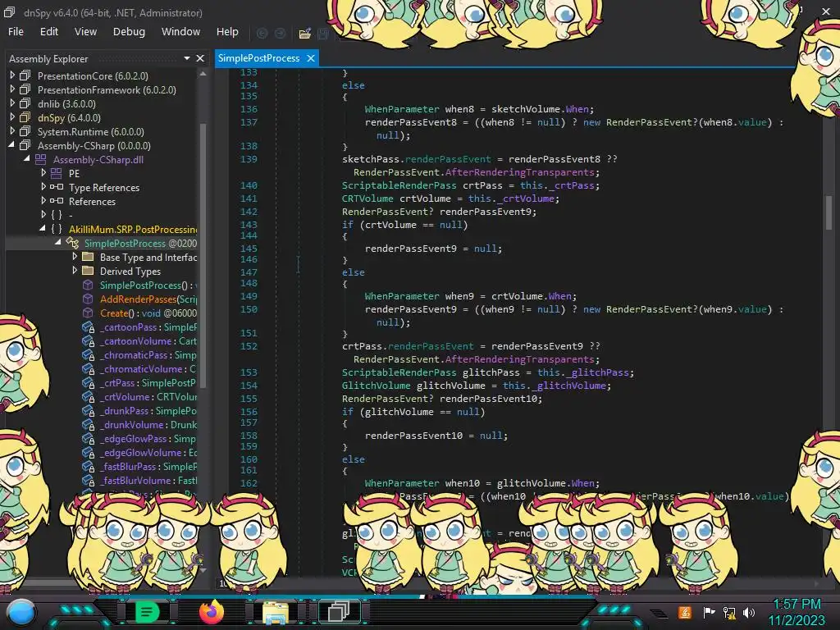
Task: Expand the PE node
Action: [x=43, y=173]
